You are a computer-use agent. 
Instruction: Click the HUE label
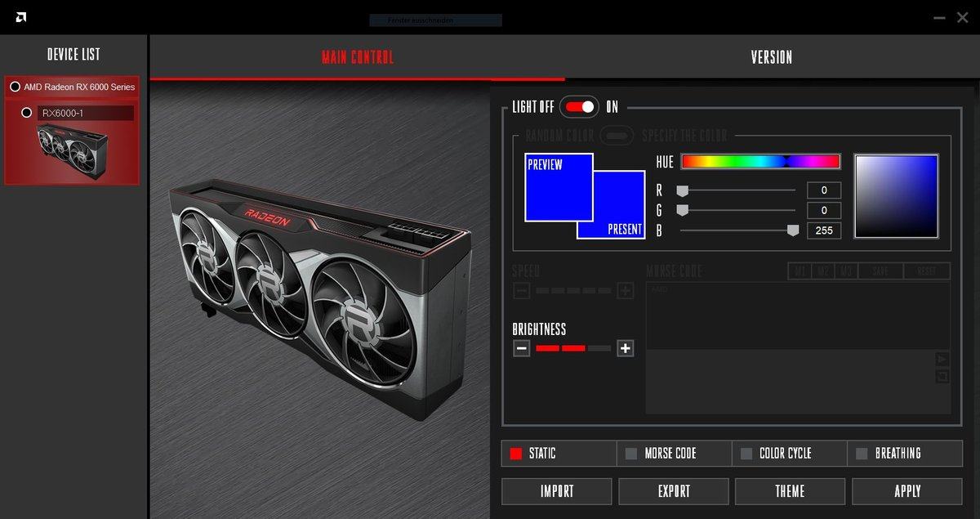click(665, 163)
